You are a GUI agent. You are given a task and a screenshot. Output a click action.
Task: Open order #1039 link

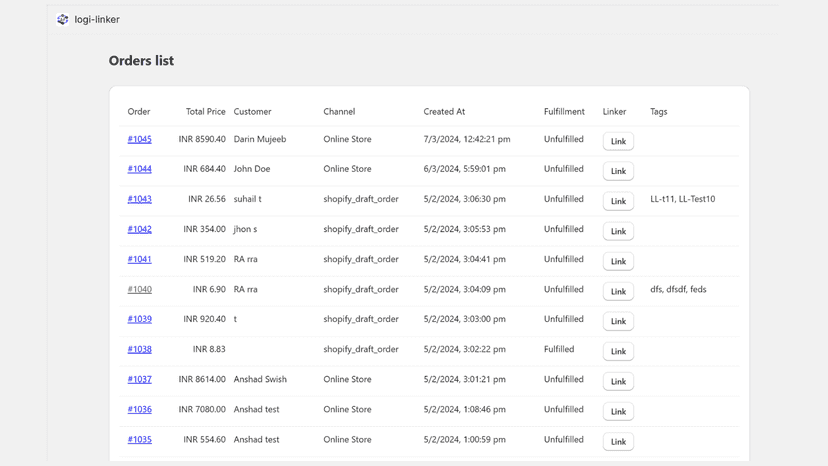click(139, 319)
